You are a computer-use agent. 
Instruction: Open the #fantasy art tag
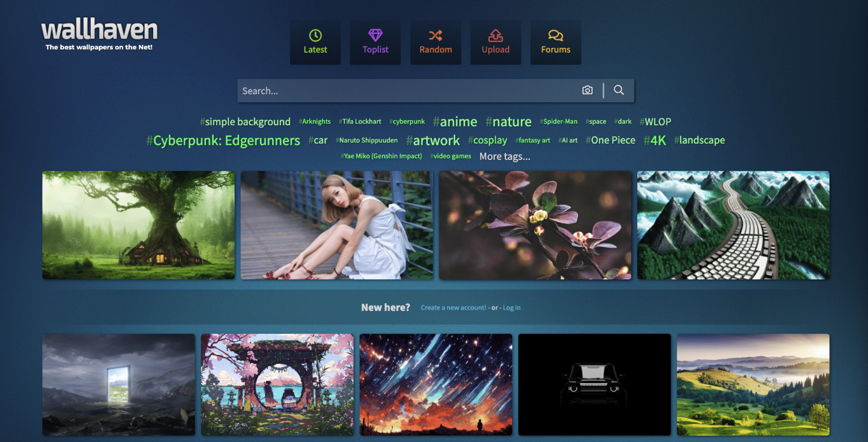[x=533, y=140]
